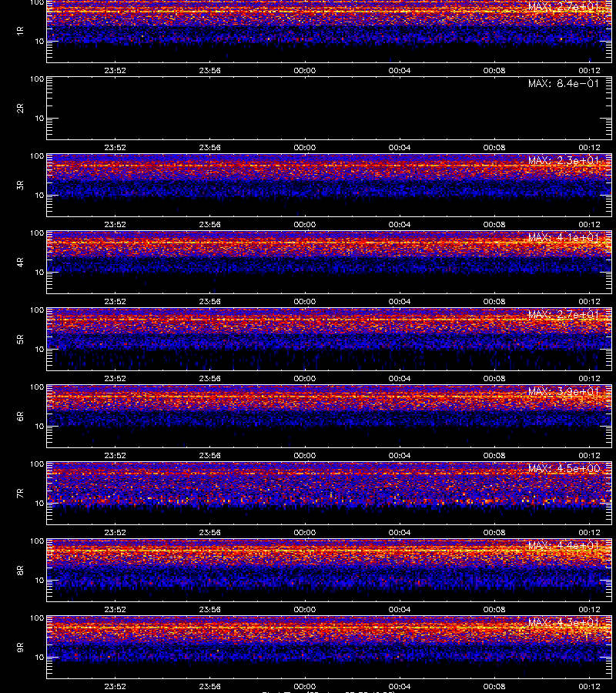The image size is (616, 693).
Task: Click the 00:04 tick below 5R panel
Action: pos(400,378)
